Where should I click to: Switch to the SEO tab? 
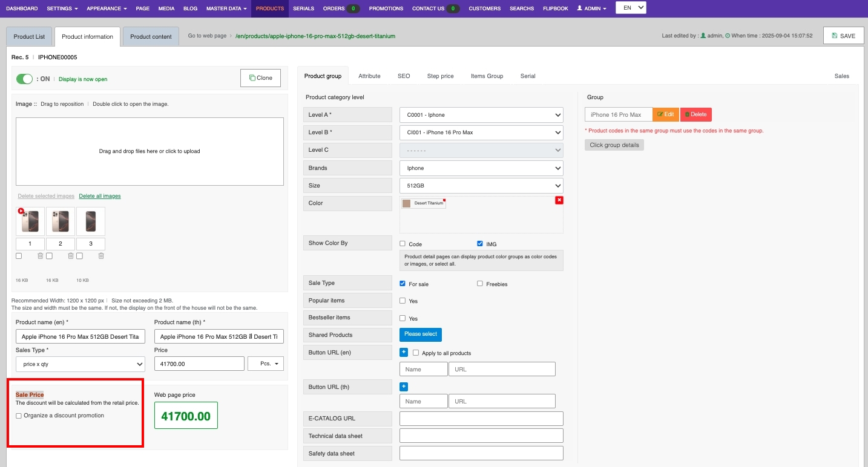coord(404,76)
